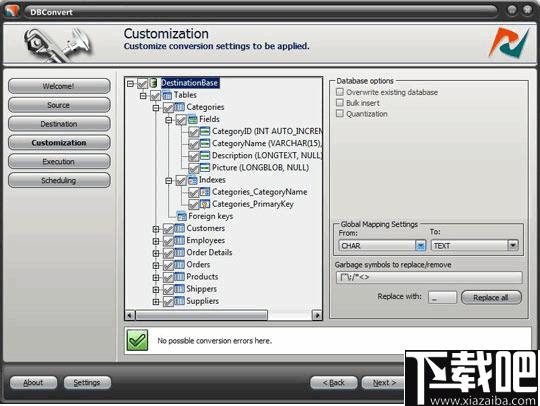Open the To type TEXT dropdown
The image size is (540, 406).
point(512,246)
